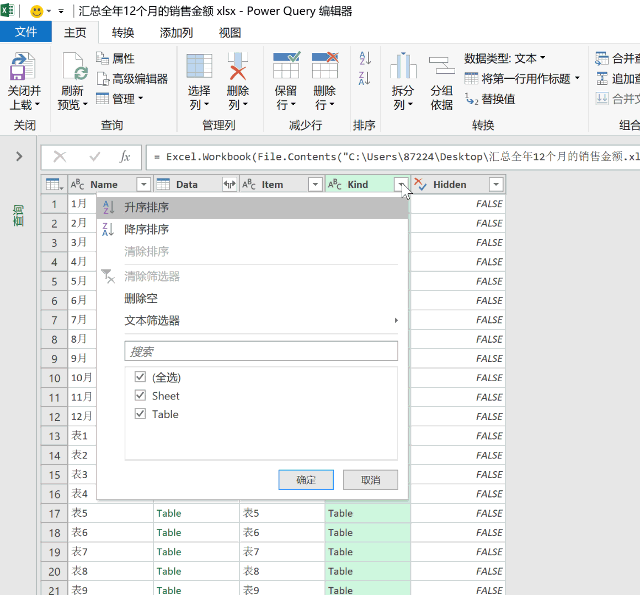
Task: Click the 取消 cancel button
Action: point(371,480)
